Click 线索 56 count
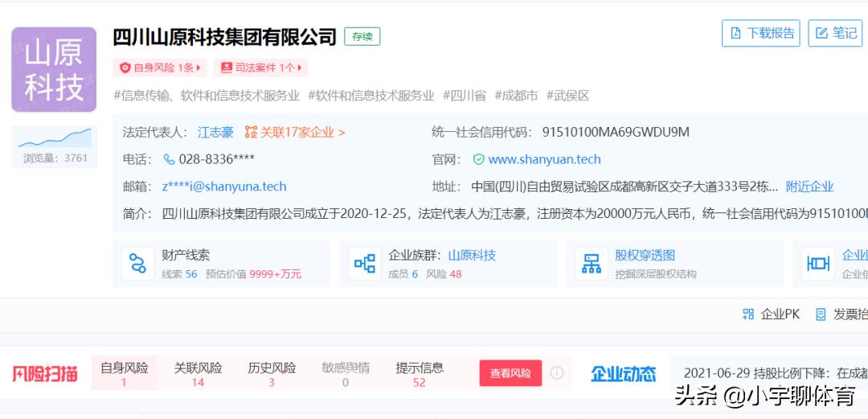Screen dimensions: 868x419 pyautogui.click(x=179, y=273)
